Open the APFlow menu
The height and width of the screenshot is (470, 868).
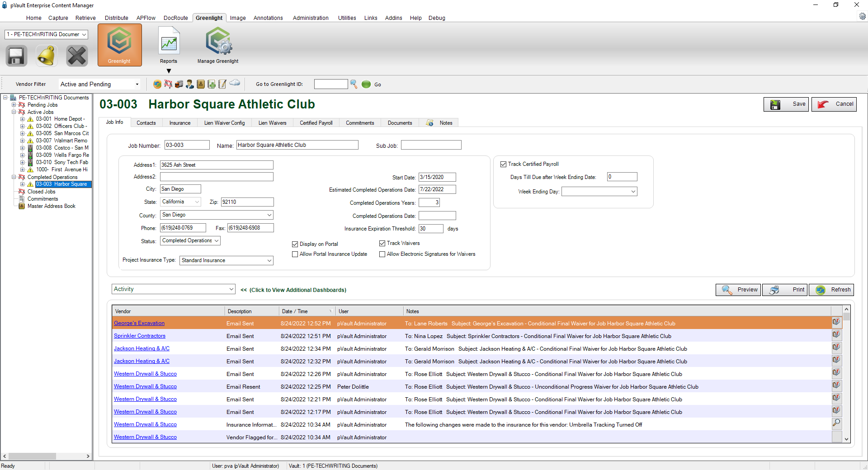coord(146,18)
